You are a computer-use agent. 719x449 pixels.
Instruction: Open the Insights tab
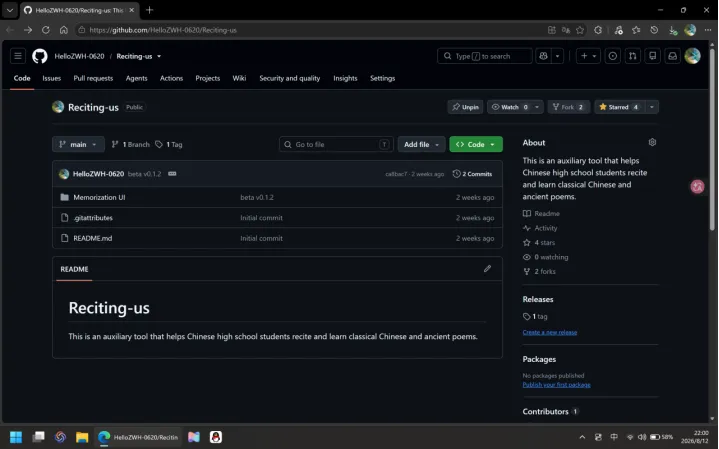click(345, 78)
